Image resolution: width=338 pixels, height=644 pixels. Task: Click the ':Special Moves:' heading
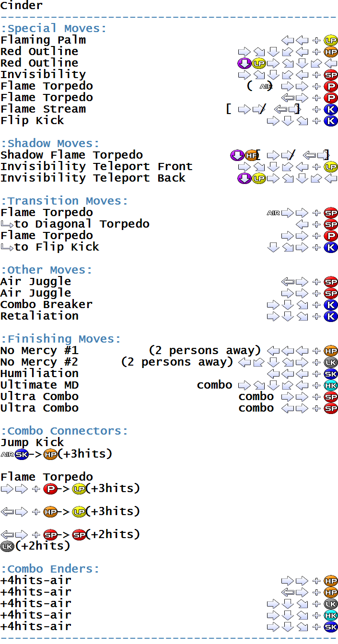pyautogui.click(x=54, y=29)
